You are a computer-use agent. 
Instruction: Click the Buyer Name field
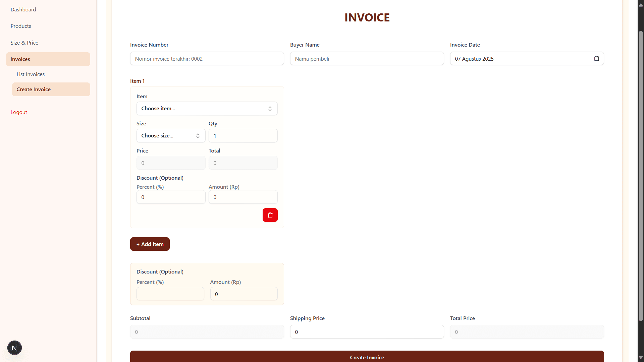point(367,58)
